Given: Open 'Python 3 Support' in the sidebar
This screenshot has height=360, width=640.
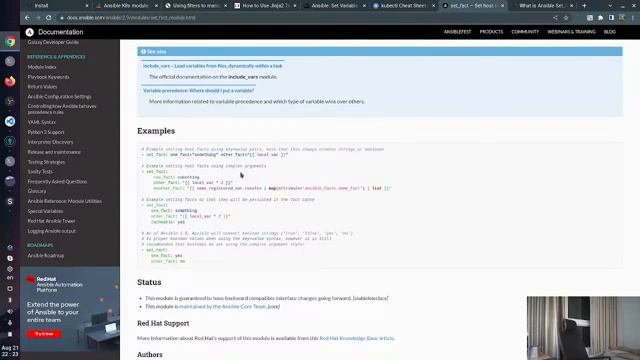Looking at the screenshot, I should [x=46, y=132].
